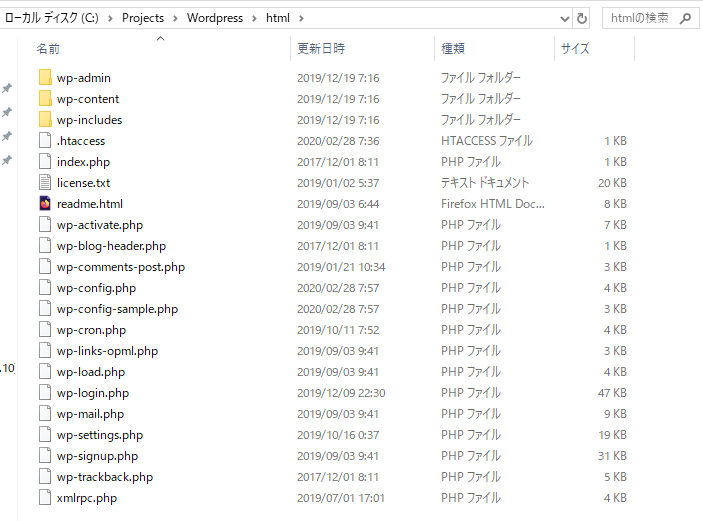The height and width of the screenshot is (521, 703).
Task: Click the wp-signup.php file icon
Action: (x=45, y=456)
